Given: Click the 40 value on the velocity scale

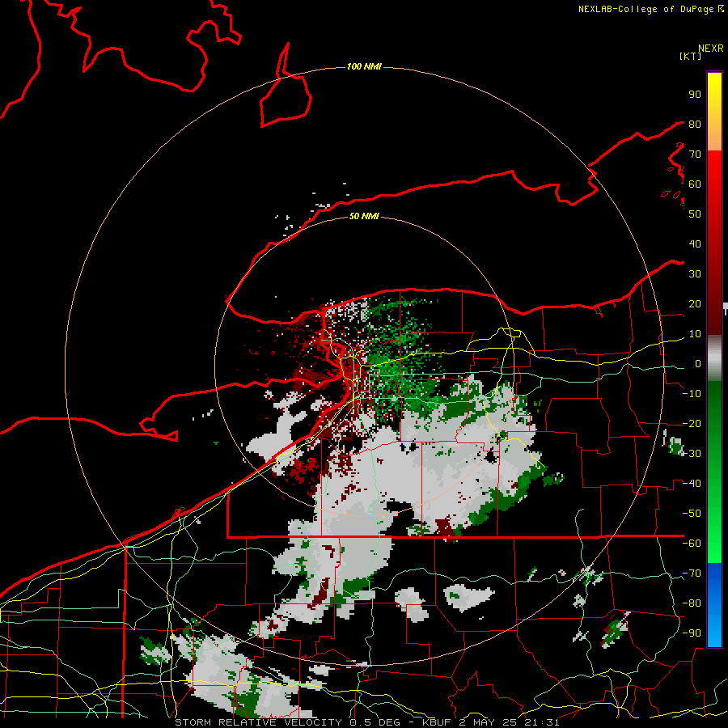Looking at the screenshot, I should pos(695,243).
